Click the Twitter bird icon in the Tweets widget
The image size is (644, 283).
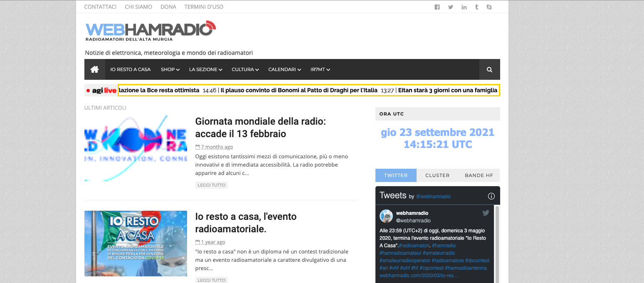click(486, 212)
